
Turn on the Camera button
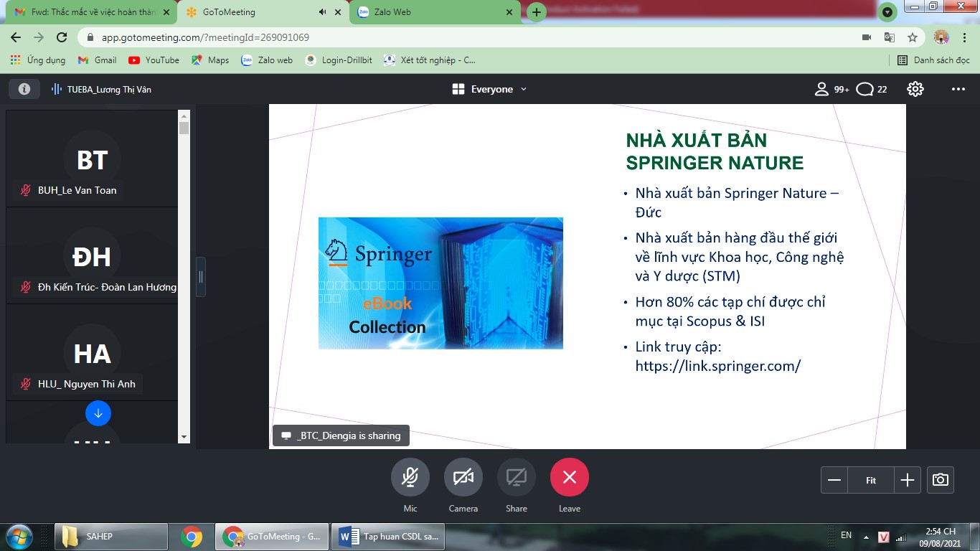point(463,477)
